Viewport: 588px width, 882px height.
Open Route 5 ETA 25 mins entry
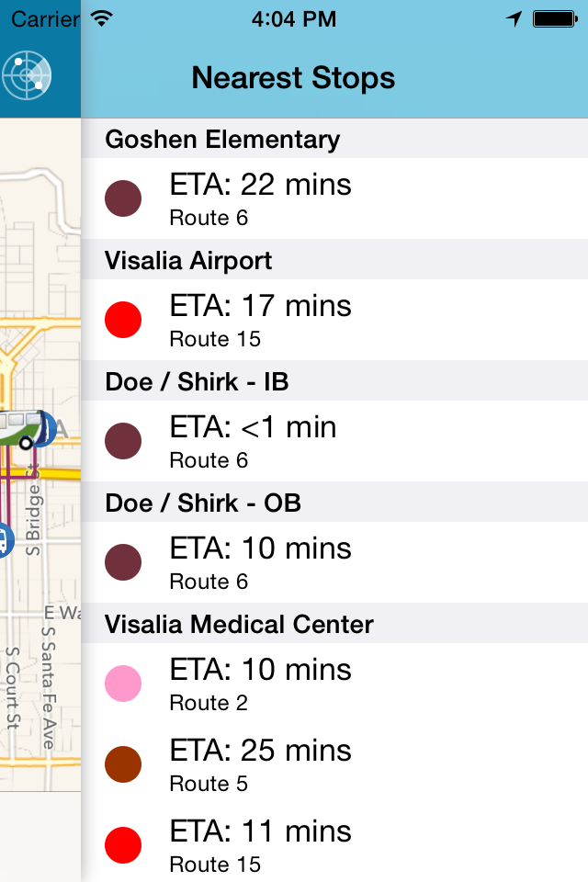click(x=334, y=764)
